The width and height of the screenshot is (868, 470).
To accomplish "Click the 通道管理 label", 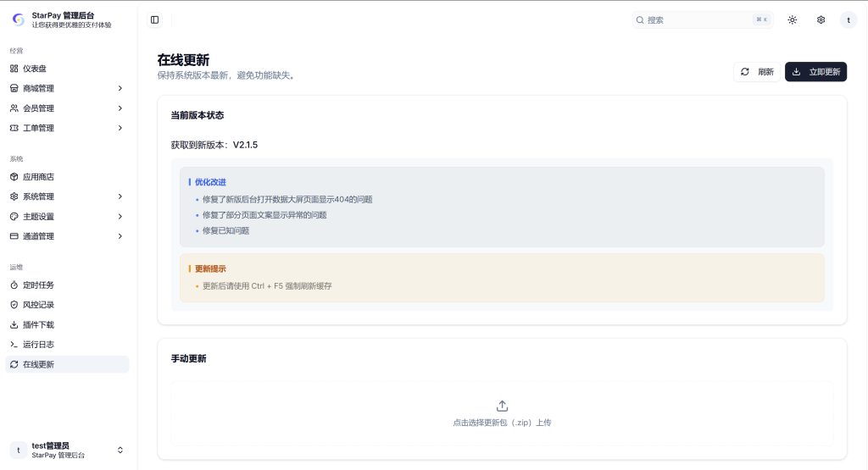I will click(x=38, y=236).
